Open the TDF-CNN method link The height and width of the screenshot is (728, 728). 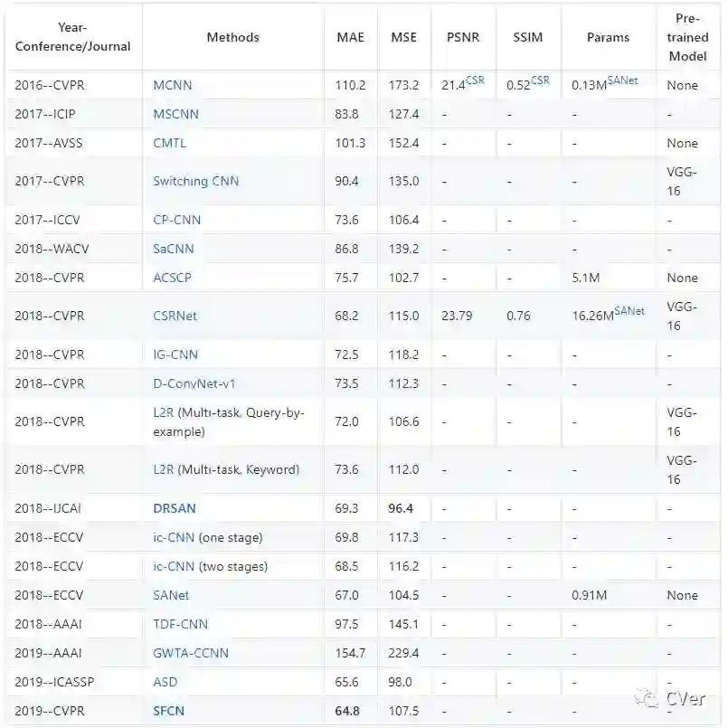[181, 624]
